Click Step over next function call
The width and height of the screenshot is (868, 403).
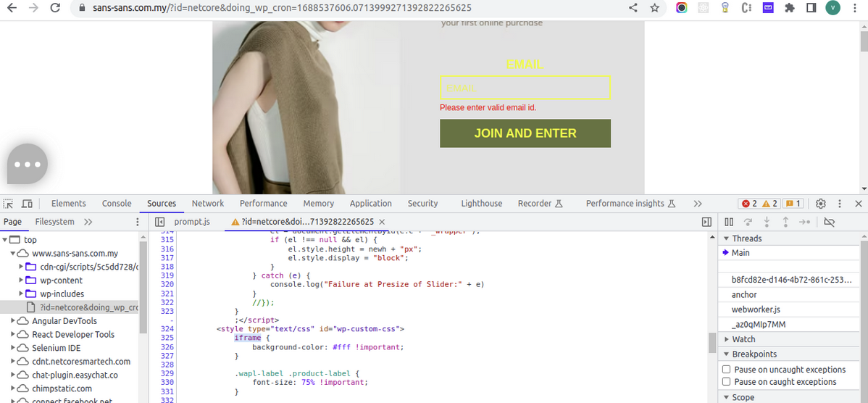(748, 222)
